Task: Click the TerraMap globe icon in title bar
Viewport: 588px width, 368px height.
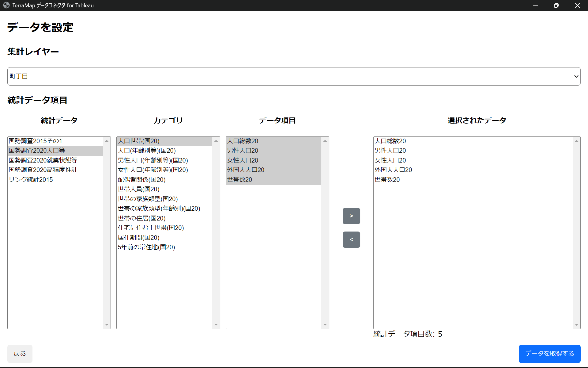Action: [x=6, y=5]
